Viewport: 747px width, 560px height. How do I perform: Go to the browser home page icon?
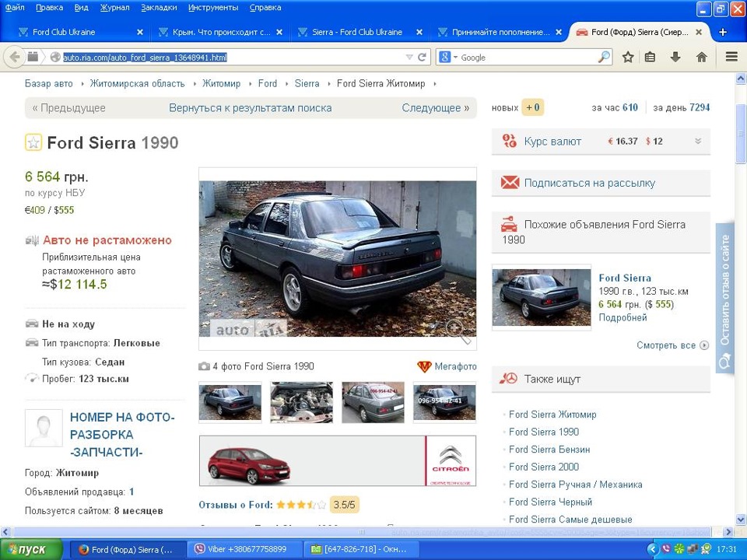(x=701, y=57)
